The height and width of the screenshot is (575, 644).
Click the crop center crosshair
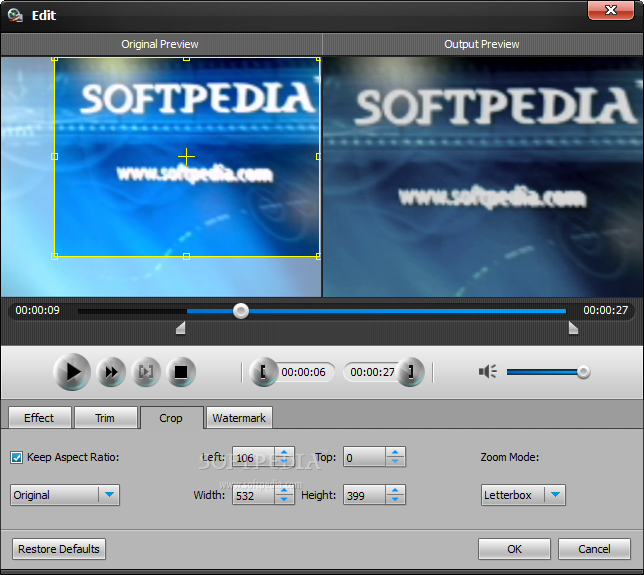click(186, 156)
